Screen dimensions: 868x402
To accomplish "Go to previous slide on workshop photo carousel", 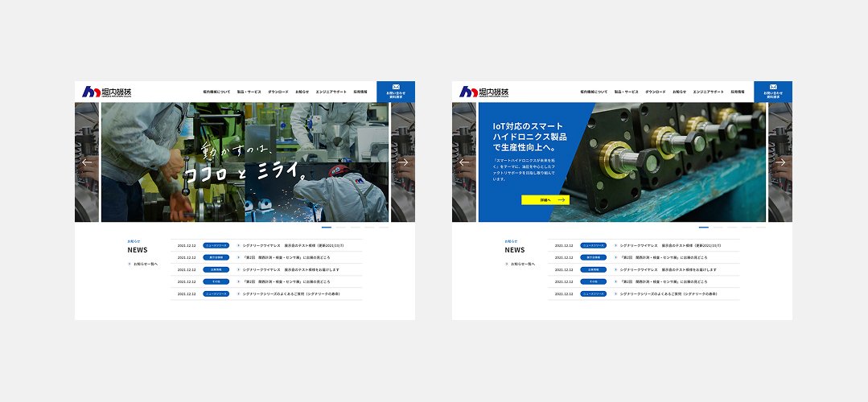I will (x=88, y=162).
